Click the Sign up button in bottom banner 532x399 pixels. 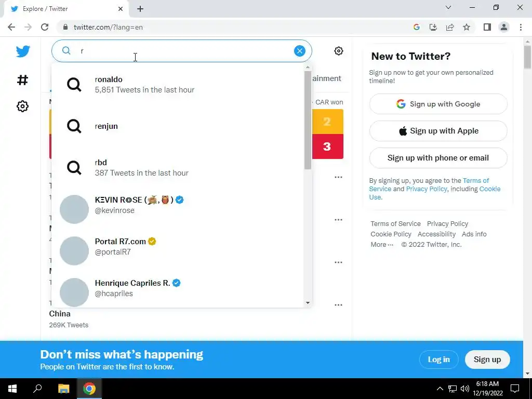487,360
